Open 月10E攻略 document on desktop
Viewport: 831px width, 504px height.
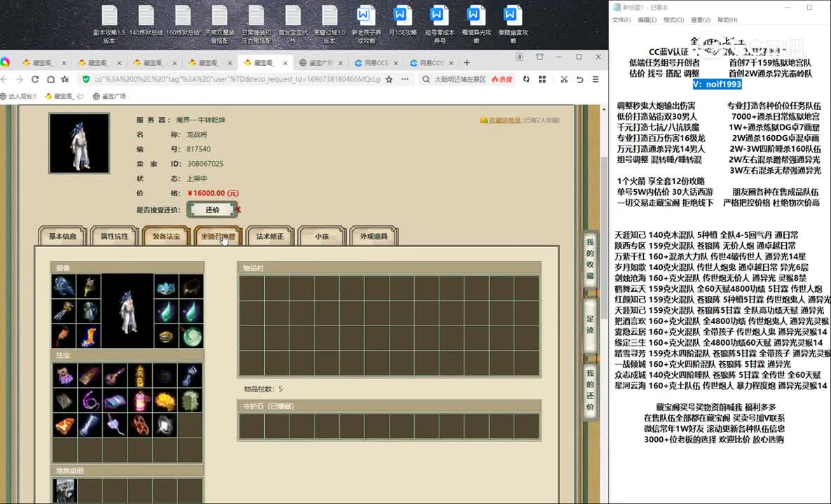tap(402, 21)
